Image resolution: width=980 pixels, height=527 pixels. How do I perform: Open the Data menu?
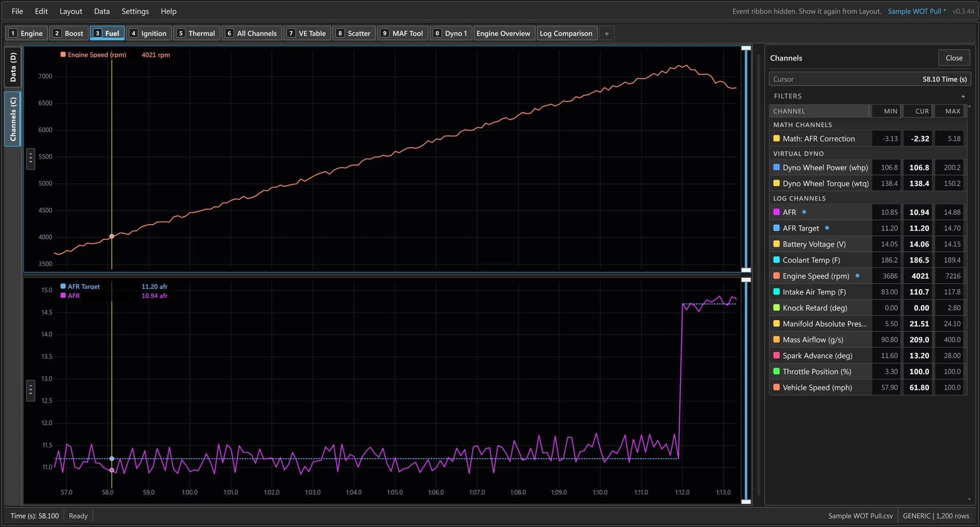102,11
